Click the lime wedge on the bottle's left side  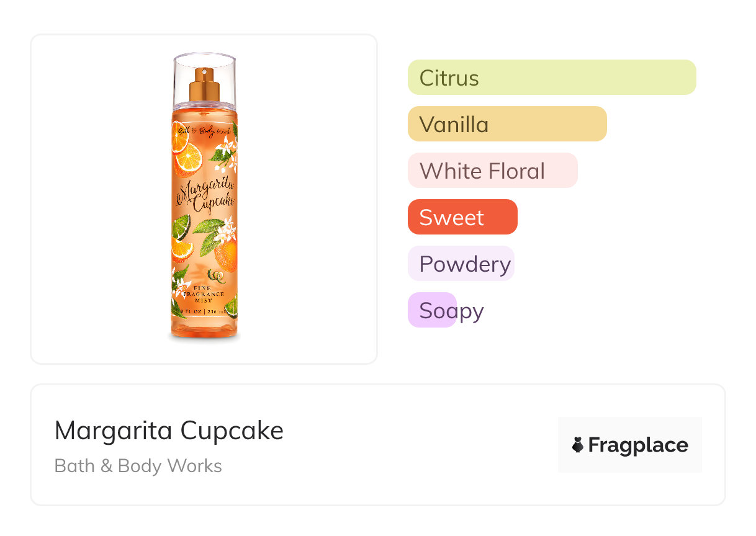pyautogui.click(x=180, y=227)
